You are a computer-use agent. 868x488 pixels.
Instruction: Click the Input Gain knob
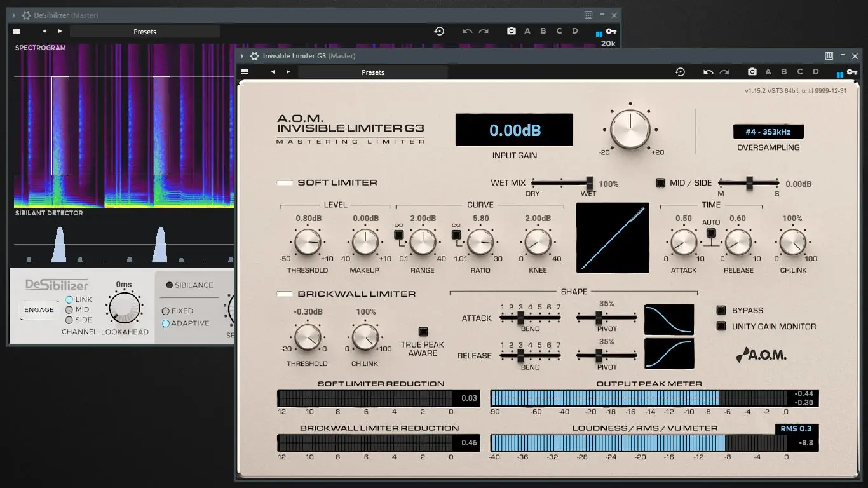click(x=630, y=129)
